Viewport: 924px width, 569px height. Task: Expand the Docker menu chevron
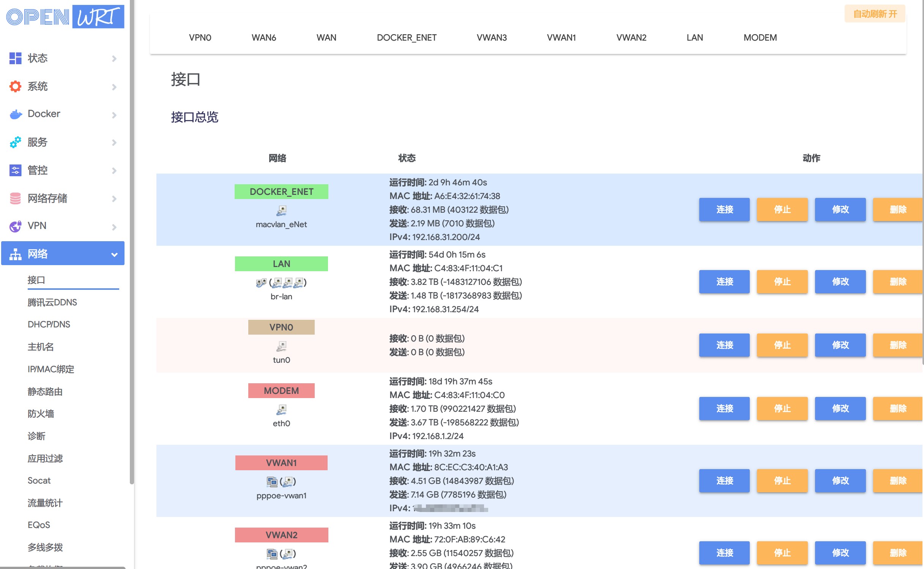click(x=114, y=114)
